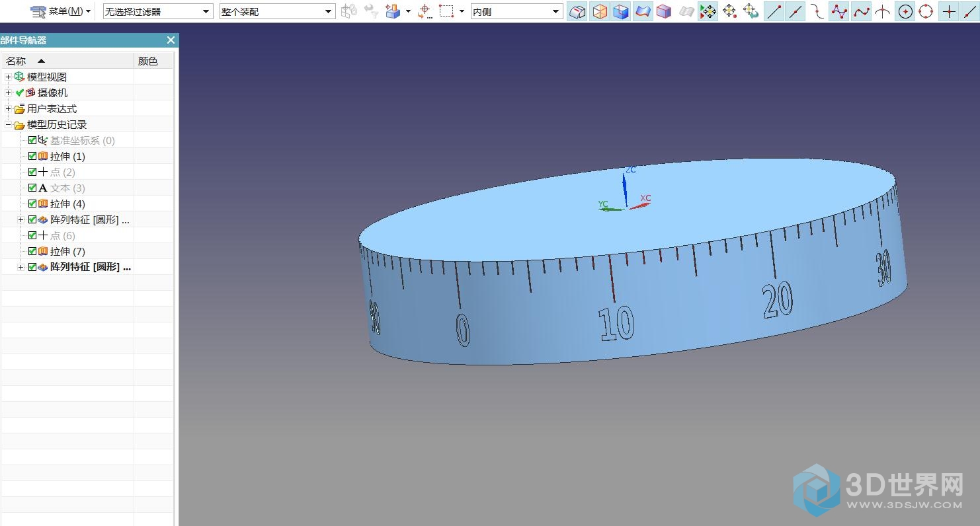Uncheck the bold 阵列特征 [圆形] checkbox
The image size is (980, 526).
[32, 267]
